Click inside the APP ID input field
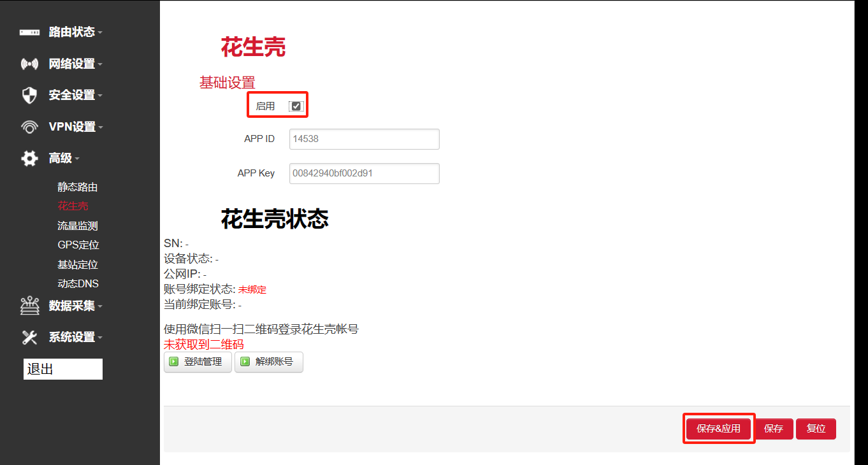Screen dimensions: 868x465 click(364, 139)
